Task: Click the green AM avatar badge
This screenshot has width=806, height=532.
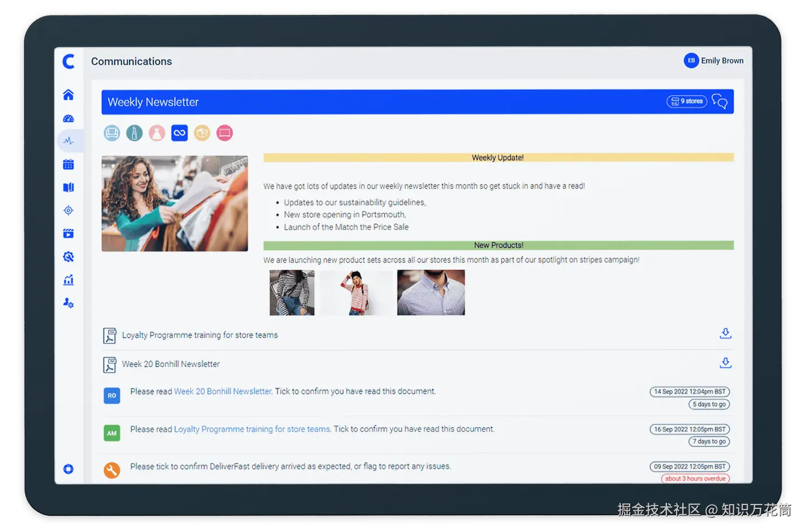Action: click(112, 433)
